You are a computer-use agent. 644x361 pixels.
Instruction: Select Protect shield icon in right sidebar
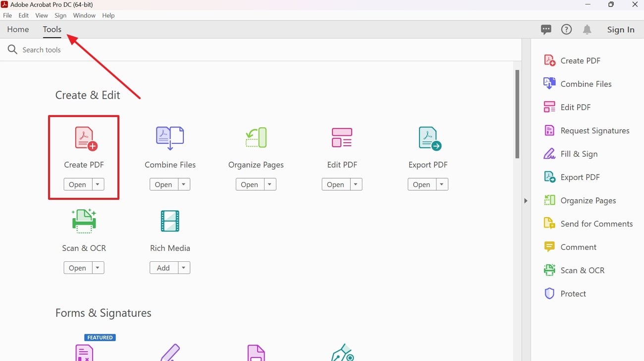[x=549, y=294]
